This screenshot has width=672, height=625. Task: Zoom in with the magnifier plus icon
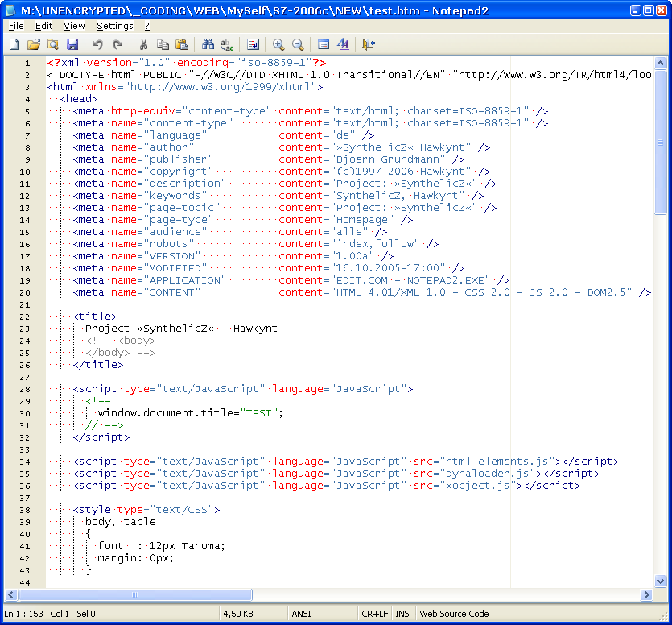pyautogui.click(x=278, y=44)
